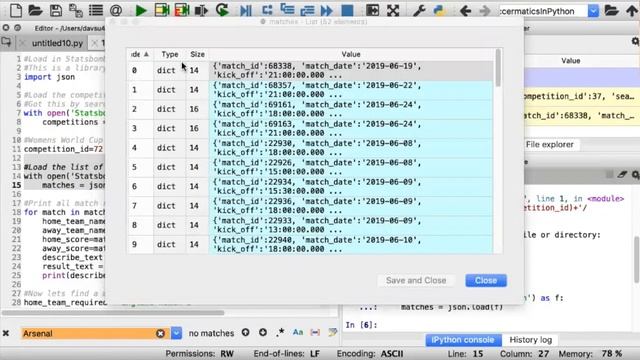Run cell and advance icon

(x=182, y=10)
